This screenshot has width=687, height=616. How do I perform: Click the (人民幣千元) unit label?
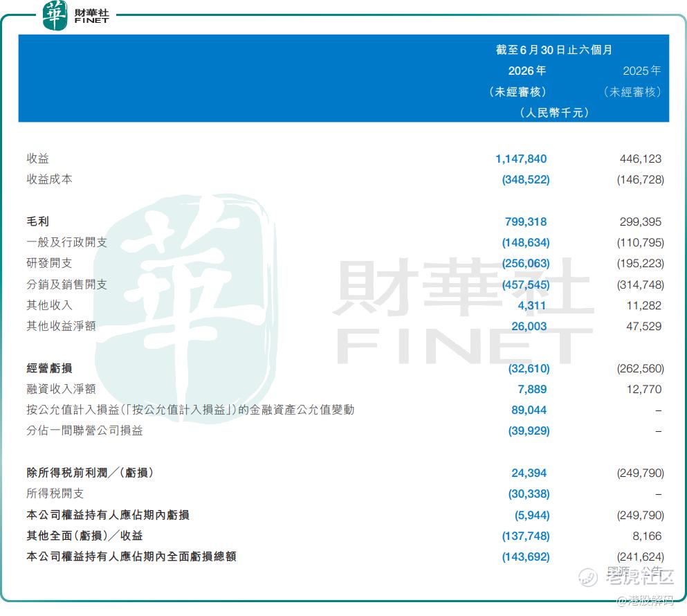click(x=554, y=113)
